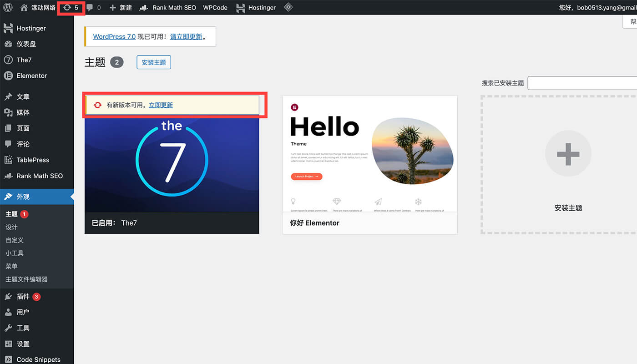Click the 用户 person icon
Viewport: 637px width, 364px height.
(8, 313)
